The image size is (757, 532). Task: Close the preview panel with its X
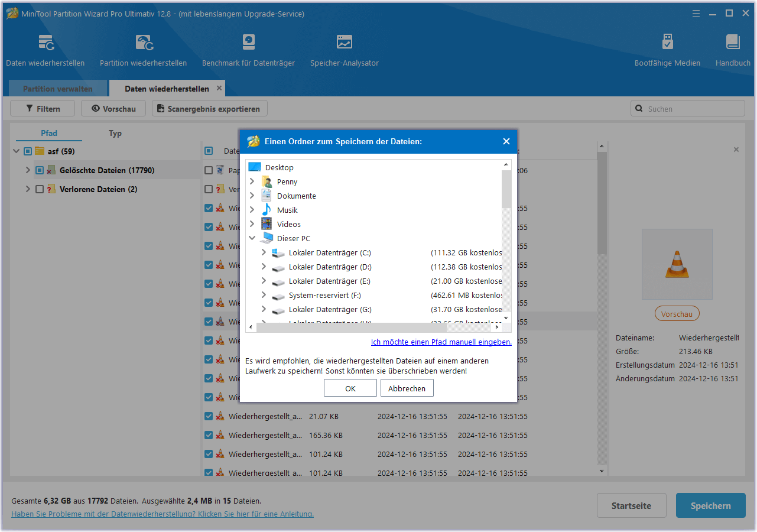pyautogui.click(x=736, y=150)
